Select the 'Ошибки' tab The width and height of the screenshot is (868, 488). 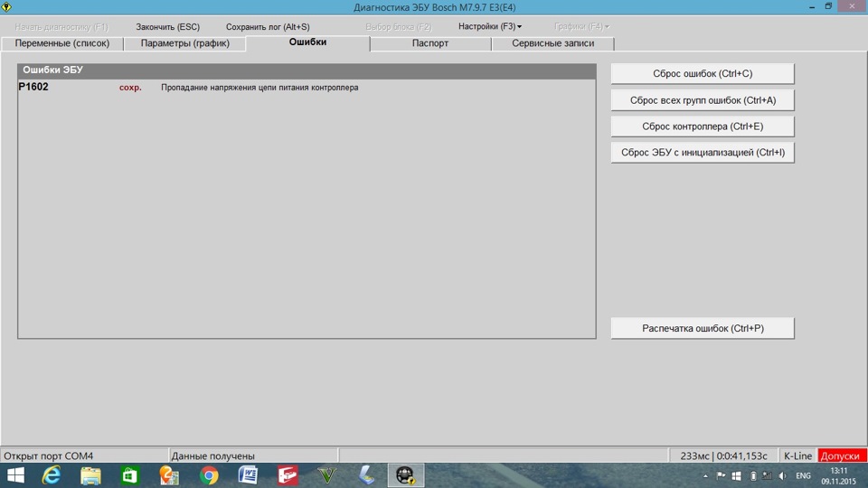[307, 42]
